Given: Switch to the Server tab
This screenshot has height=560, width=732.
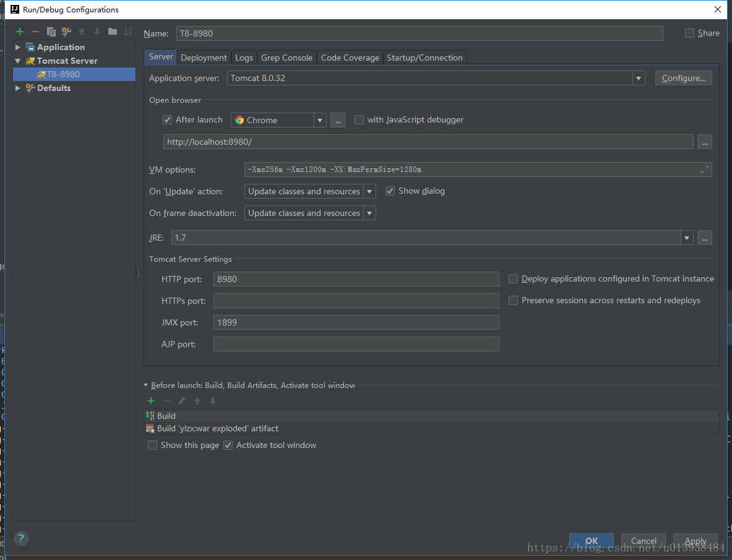Looking at the screenshot, I should [x=161, y=57].
